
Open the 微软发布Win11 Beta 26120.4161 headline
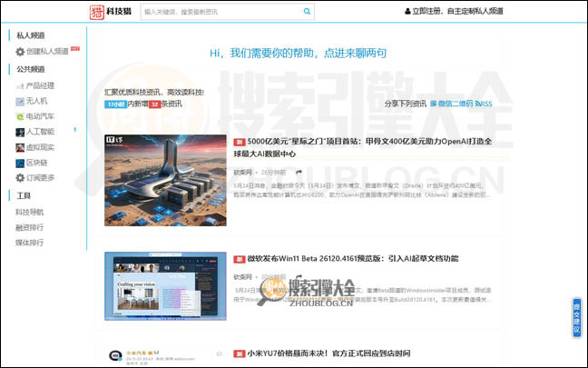[352, 258]
